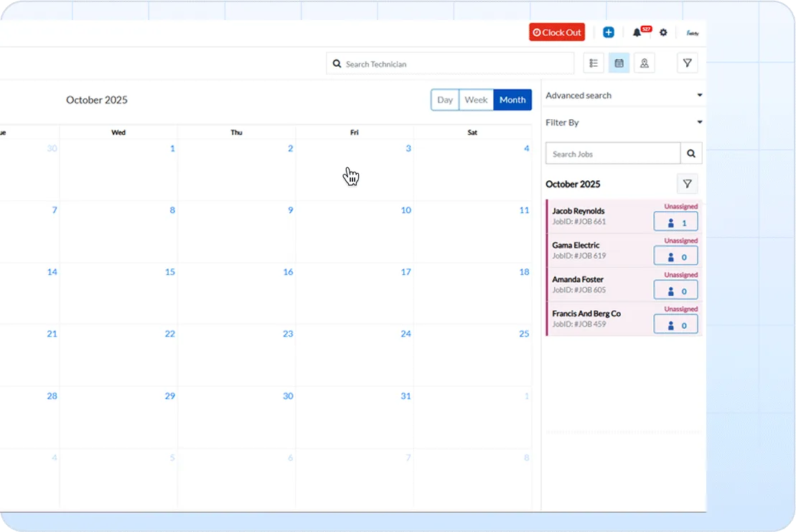The width and height of the screenshot is (796, 532).
Task: Click technician count button for Francis And Berg Co
Action: [675, 325]
